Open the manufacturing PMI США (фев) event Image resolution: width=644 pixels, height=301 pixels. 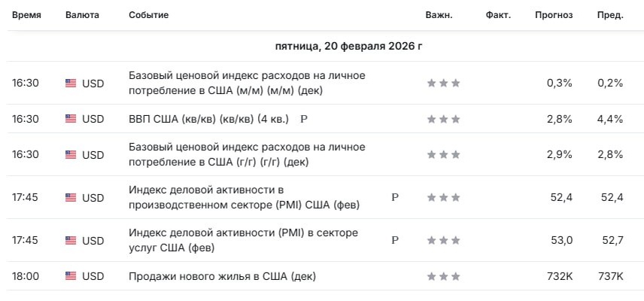[244, 197]
